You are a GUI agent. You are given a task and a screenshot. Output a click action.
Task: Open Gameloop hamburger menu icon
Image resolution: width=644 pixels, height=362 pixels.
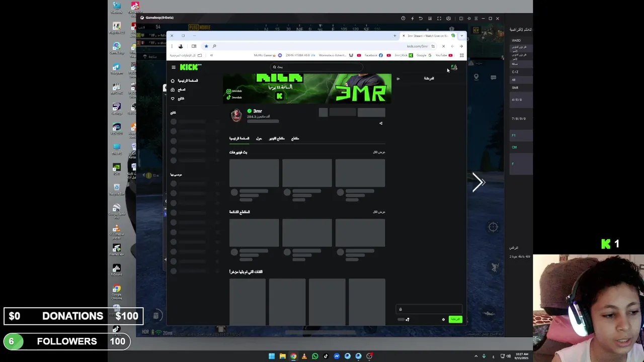click(x=476, y=19)
